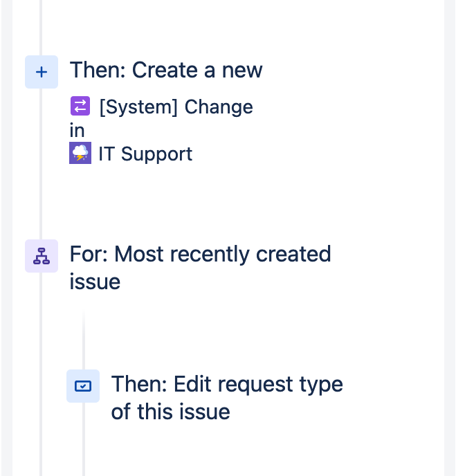Viewport: 465px width, 476px height.
Task: Click the "issue" text under the For branch
Action: 95,282
